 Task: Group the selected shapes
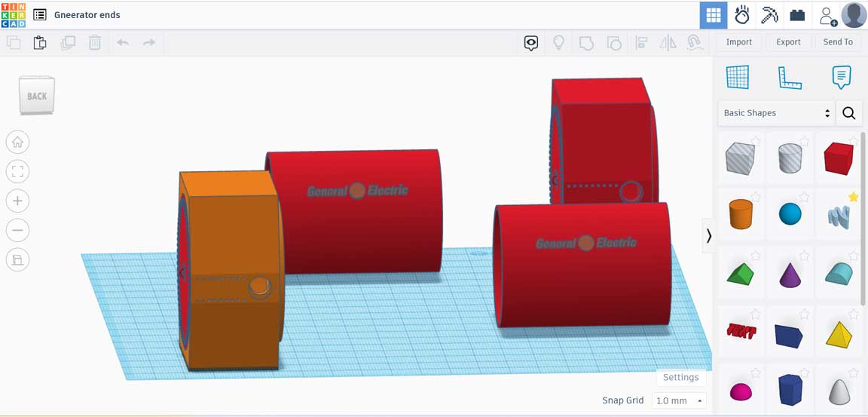586,43
